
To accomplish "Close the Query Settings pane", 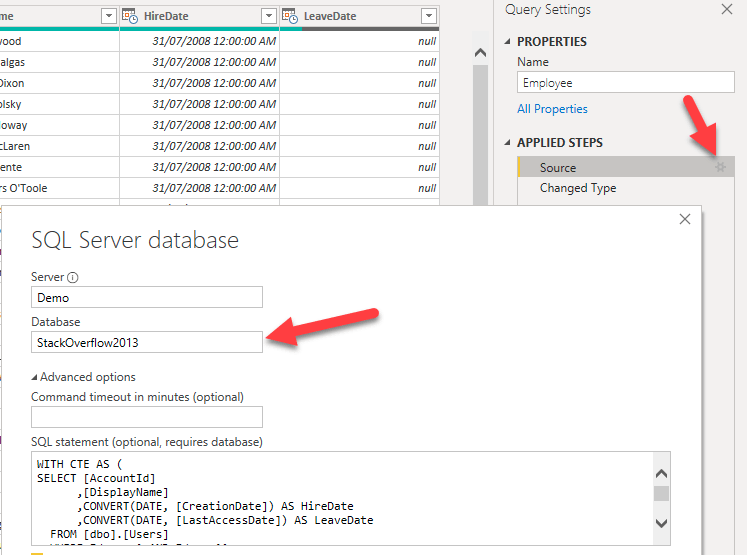I will [x=726, y=9].
